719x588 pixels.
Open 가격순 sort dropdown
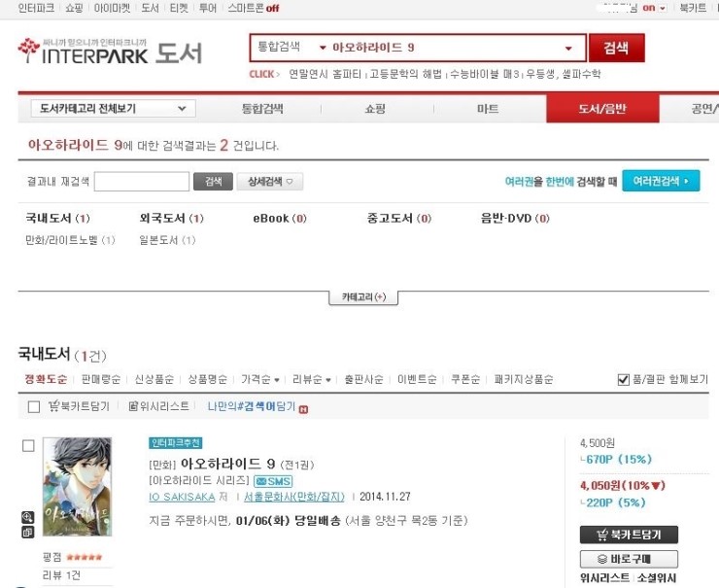point(260,380)
